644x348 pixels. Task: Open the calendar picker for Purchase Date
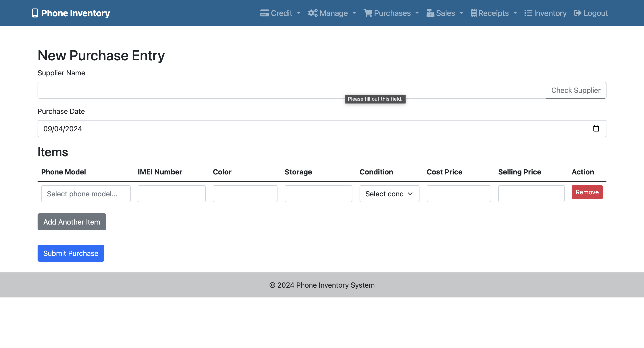(596, 129)
